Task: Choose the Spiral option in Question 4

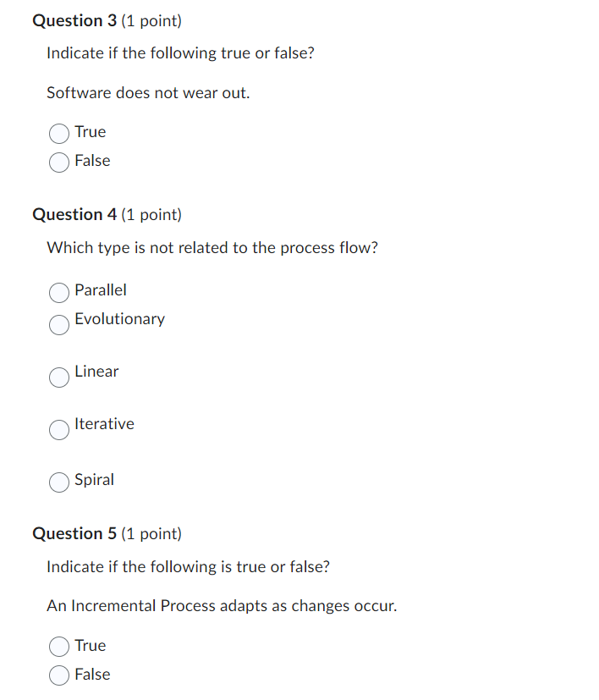Action: [59, 482]
